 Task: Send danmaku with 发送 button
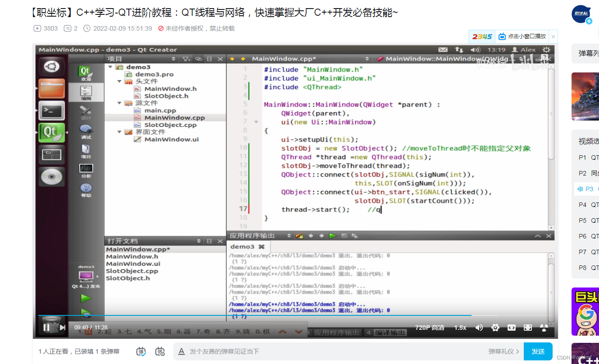[x=538, y=351]
